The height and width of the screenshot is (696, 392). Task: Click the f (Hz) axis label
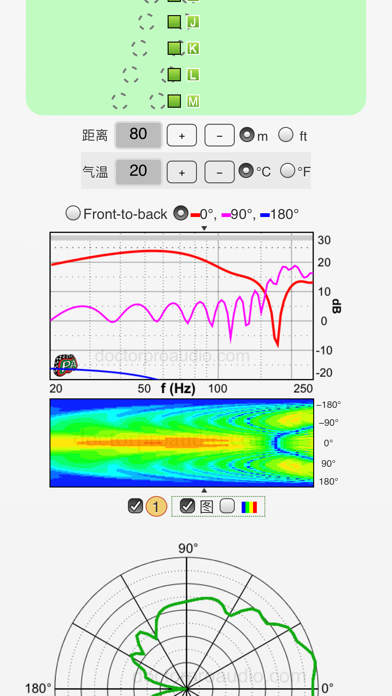[x=178, y=389]
